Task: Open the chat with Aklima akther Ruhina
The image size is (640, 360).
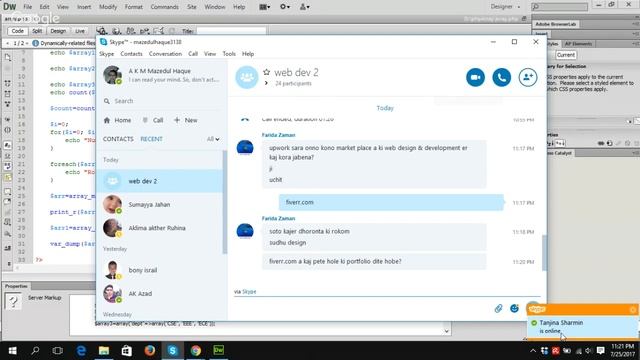Action: (160, 228)
